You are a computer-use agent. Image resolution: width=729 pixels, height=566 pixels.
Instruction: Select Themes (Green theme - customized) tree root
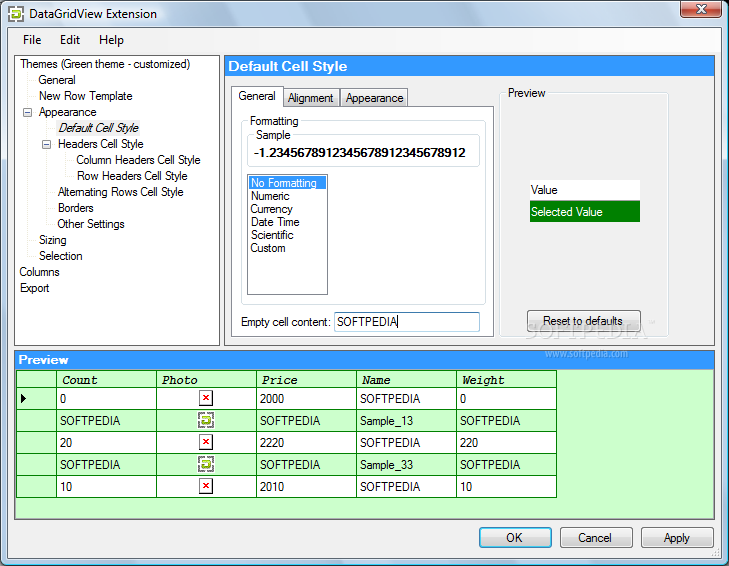[105, 64]
